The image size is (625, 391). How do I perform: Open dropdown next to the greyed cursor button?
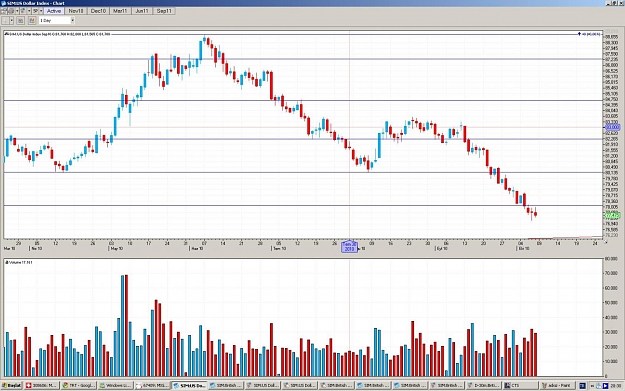12,20
